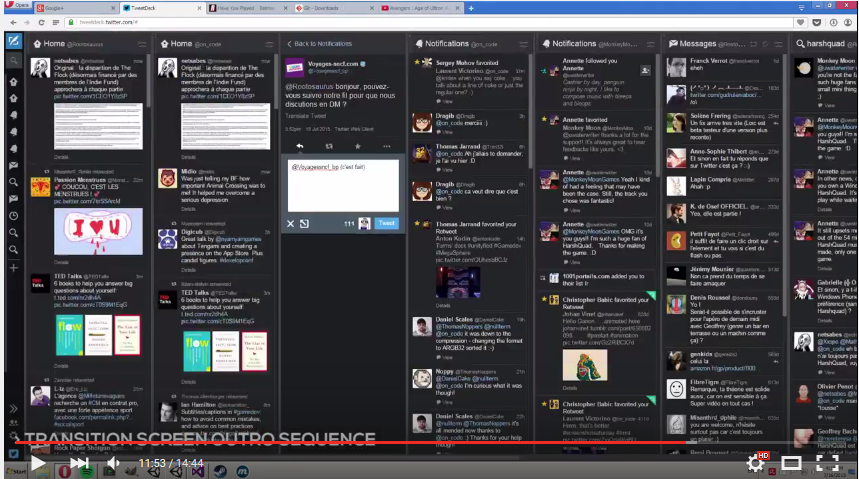859x479 pixels.
Task: Jump to first Home column via sidebar
Action: click(x=14, y=82)
